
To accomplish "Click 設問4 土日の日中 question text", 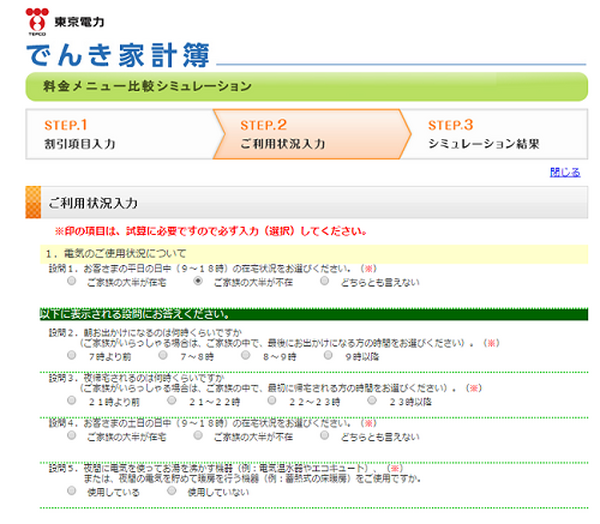I will point(213,423).
